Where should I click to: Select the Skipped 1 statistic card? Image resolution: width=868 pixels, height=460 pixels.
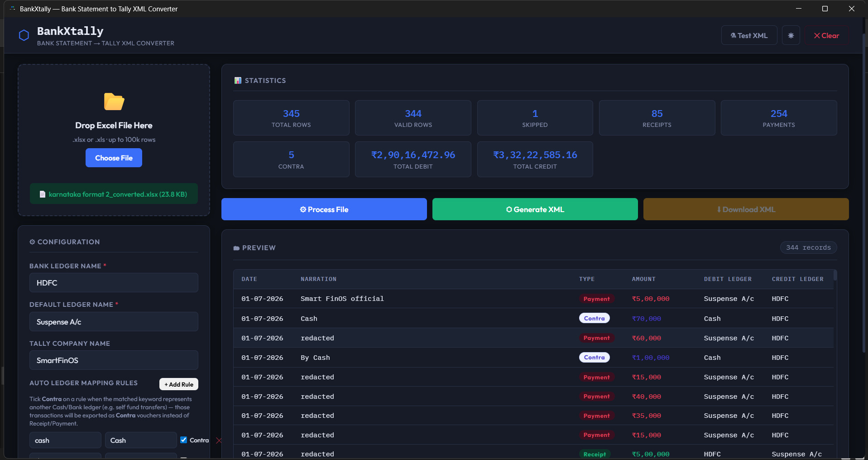point(535,118)
